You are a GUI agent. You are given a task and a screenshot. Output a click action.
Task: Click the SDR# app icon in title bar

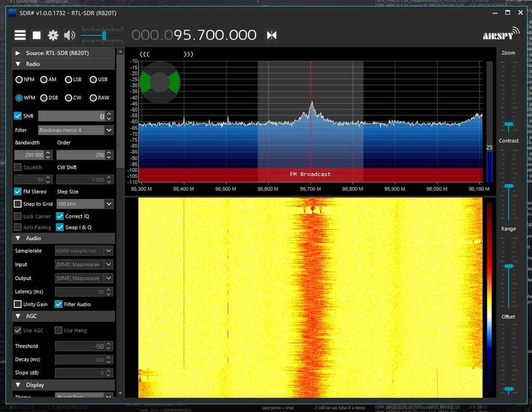point(12,13)
